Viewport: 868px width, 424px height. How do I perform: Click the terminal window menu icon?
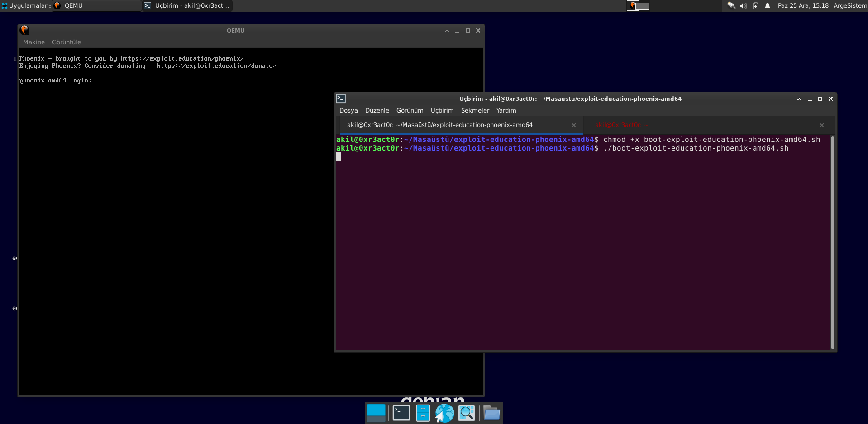(341, 99)
